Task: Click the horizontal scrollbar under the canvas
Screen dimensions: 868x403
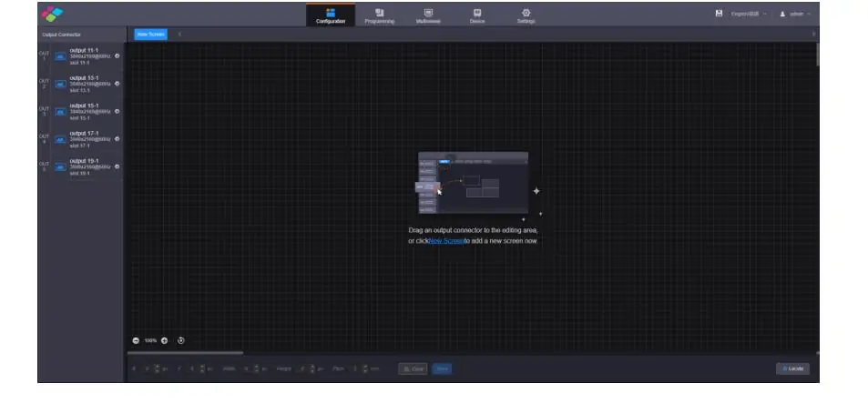Action: [x=185, y=353]
